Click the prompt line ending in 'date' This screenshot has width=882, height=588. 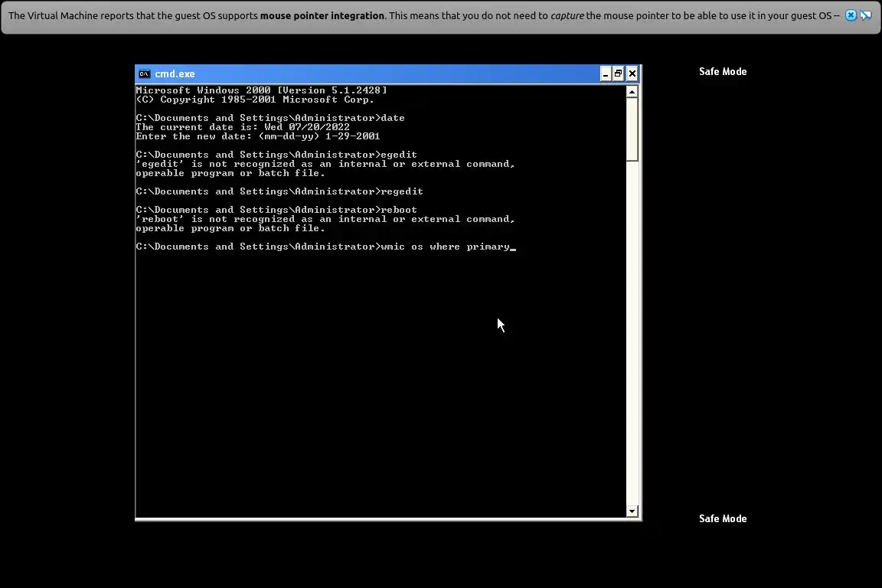[270, 118]
